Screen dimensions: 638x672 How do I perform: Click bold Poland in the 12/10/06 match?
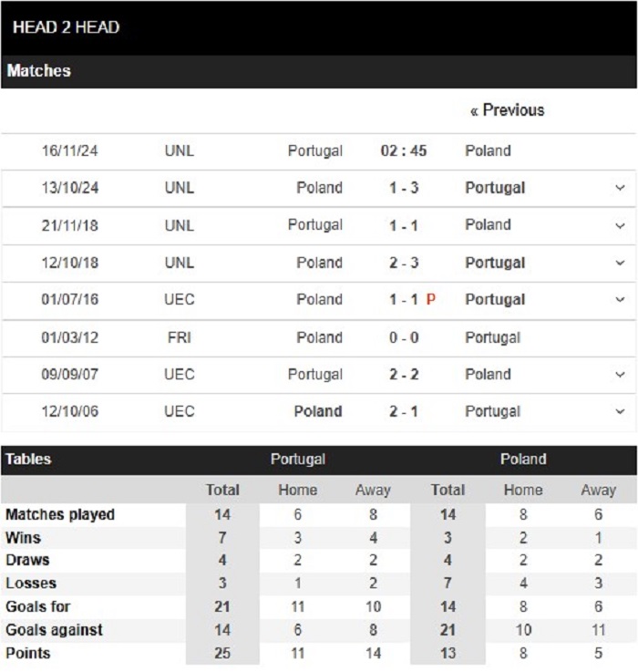point(318,411)
